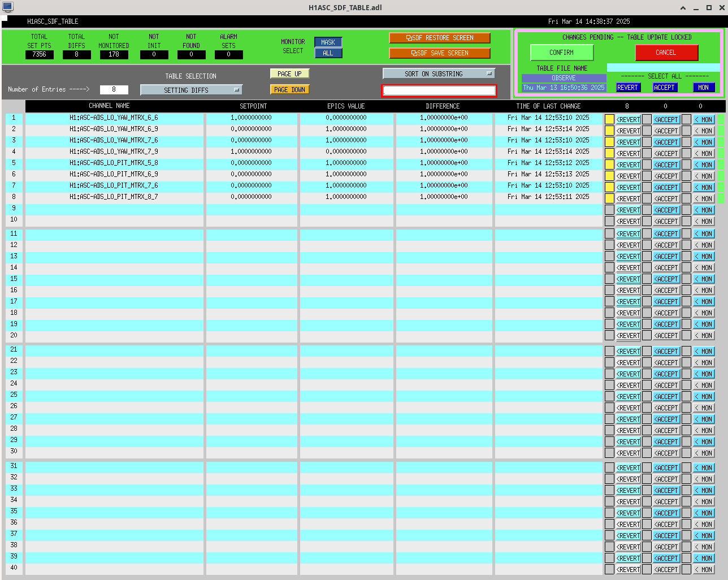This screenshot has height=580, width=728.
Task: Revert row 8 H1:ASC-ADS_LO_PIT_MTRX_8_7
Action: pos(629,199)
